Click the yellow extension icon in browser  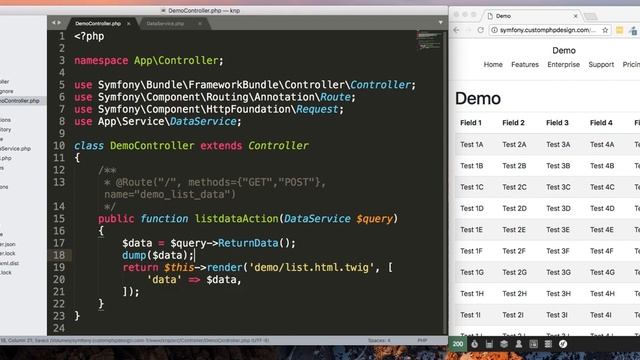pos(619,30)
